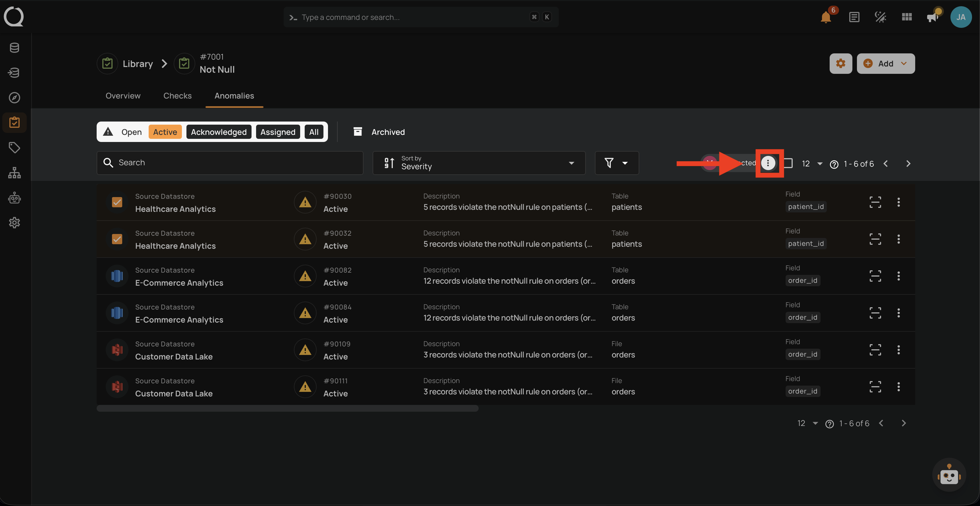Go to next page at bottom

pos(904,423)
